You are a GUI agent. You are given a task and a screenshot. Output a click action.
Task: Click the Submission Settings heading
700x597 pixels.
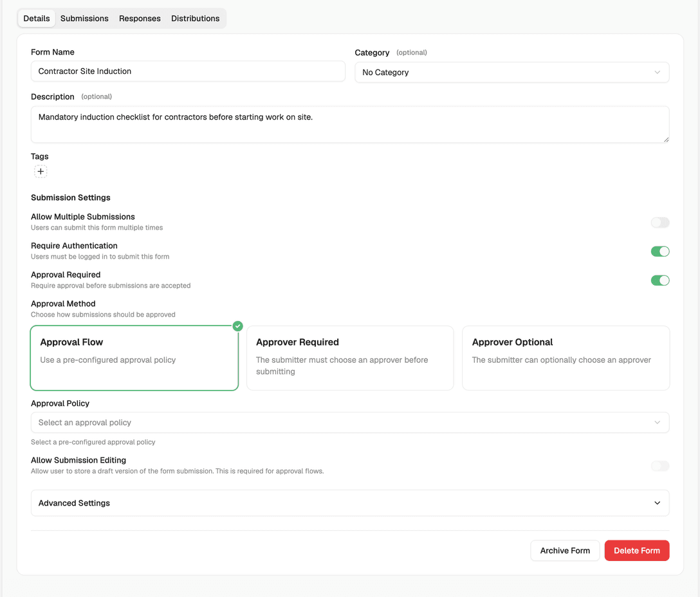[71, 197]
